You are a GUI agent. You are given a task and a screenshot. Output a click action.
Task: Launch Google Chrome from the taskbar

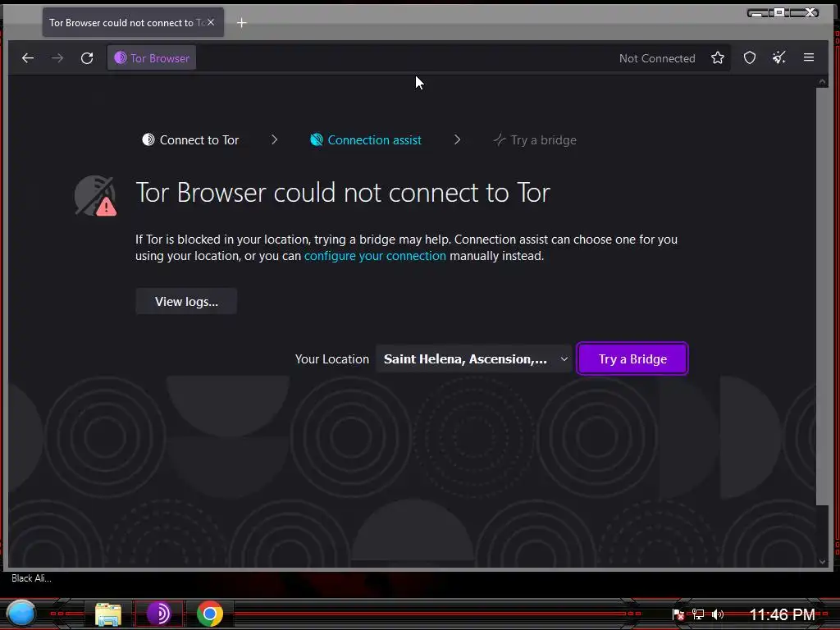click(210, 614)
